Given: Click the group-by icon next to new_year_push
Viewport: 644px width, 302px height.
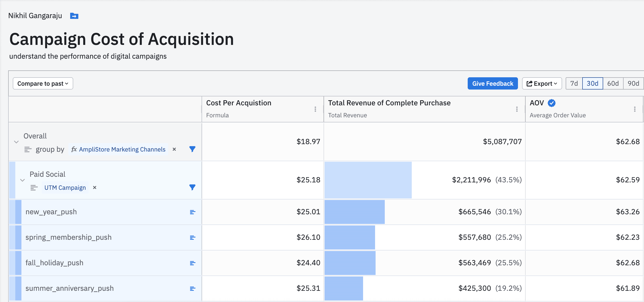Looking at the screenshot, I should tap(193, 212).
